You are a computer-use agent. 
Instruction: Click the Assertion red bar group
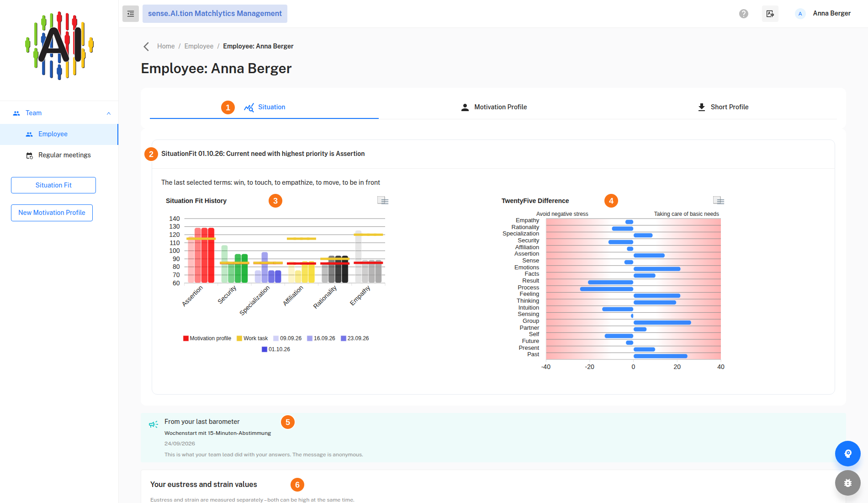point(201,255)
